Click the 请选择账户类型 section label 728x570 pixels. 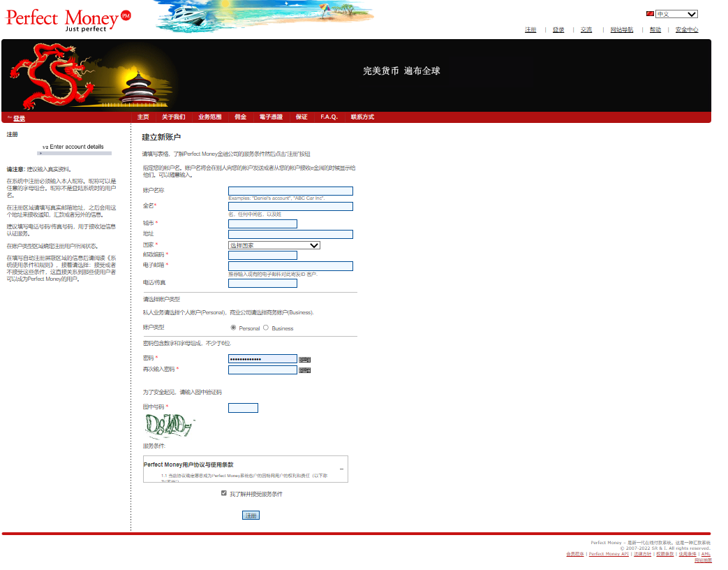[x=161, y=299]
